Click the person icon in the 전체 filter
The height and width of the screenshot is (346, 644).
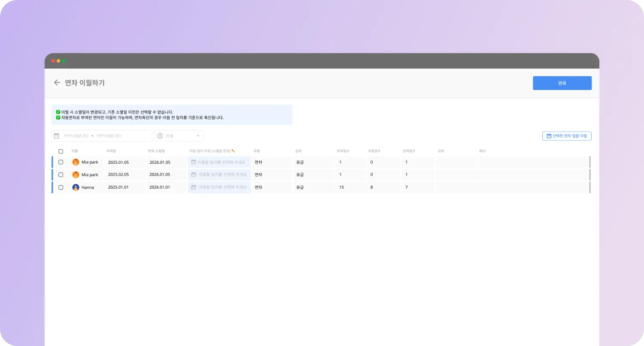[x=160, y=136]
